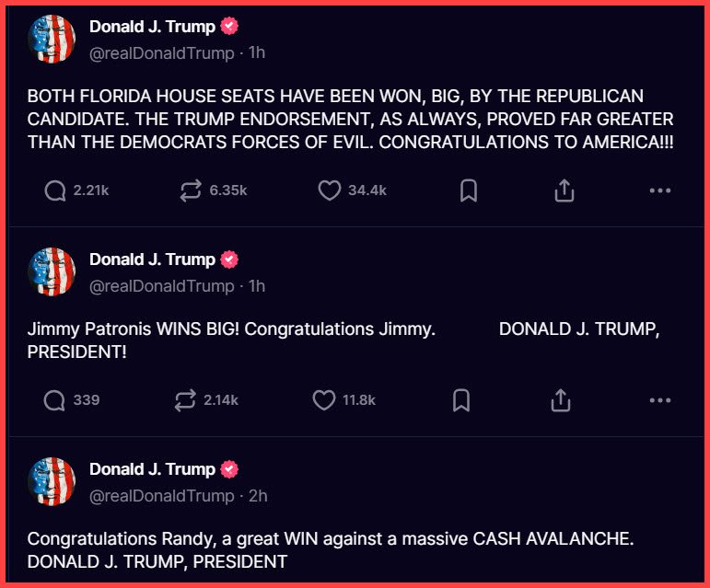Click Donald J. Trump name on Randy post
The height and width of the screenshot is (588, 710).
point(152,469)
